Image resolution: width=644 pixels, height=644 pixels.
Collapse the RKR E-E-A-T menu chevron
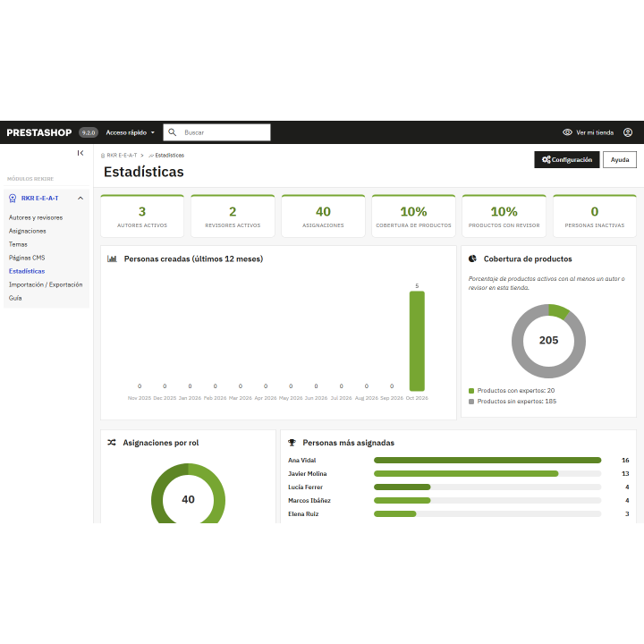80,199
